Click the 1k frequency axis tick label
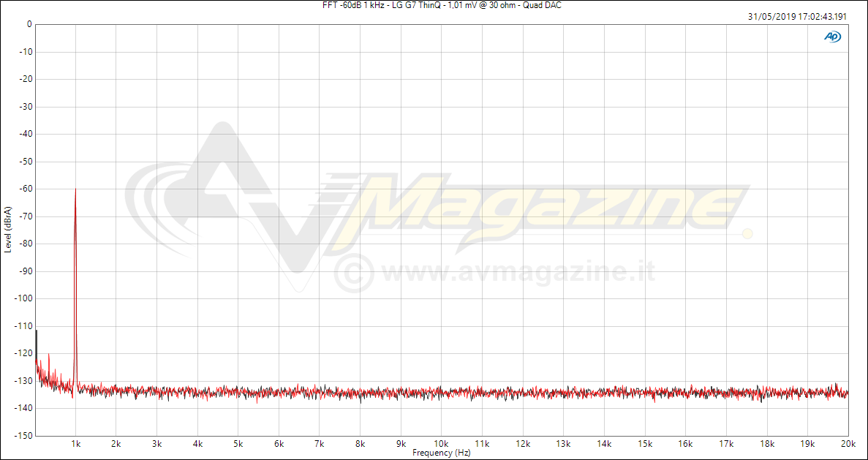The image size is (868, 460). 76,444
